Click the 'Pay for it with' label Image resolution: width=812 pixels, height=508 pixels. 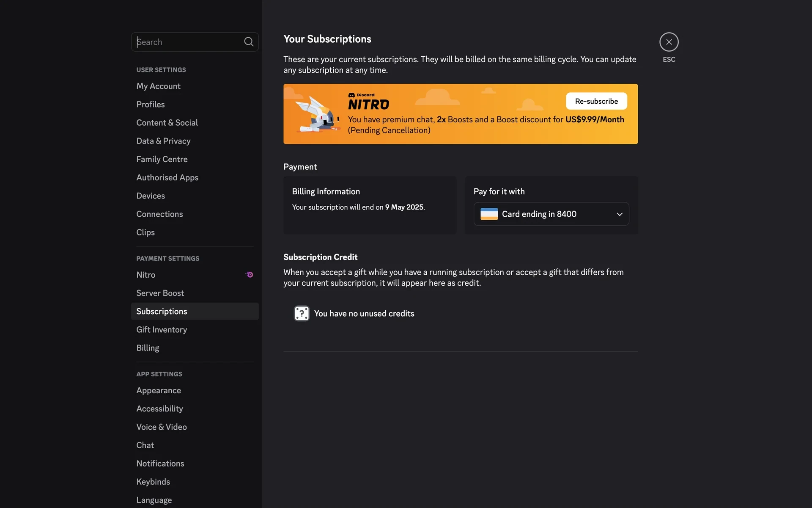pyautogui.click(x=499, y=191)
